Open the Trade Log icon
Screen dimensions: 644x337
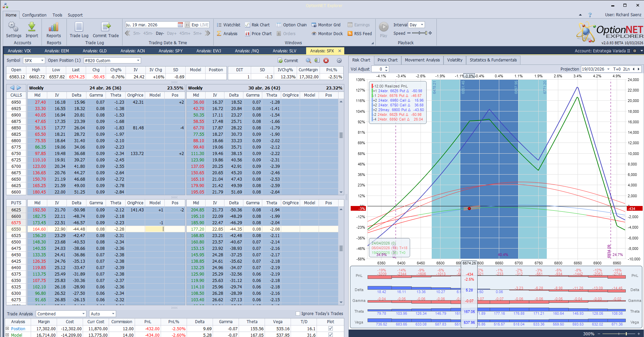(x=79, y=27)
